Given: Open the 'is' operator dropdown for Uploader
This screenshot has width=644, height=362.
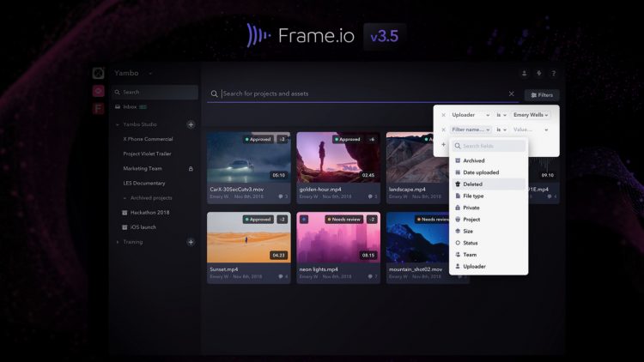Looking at the screenshot, I should click(501, 115).
